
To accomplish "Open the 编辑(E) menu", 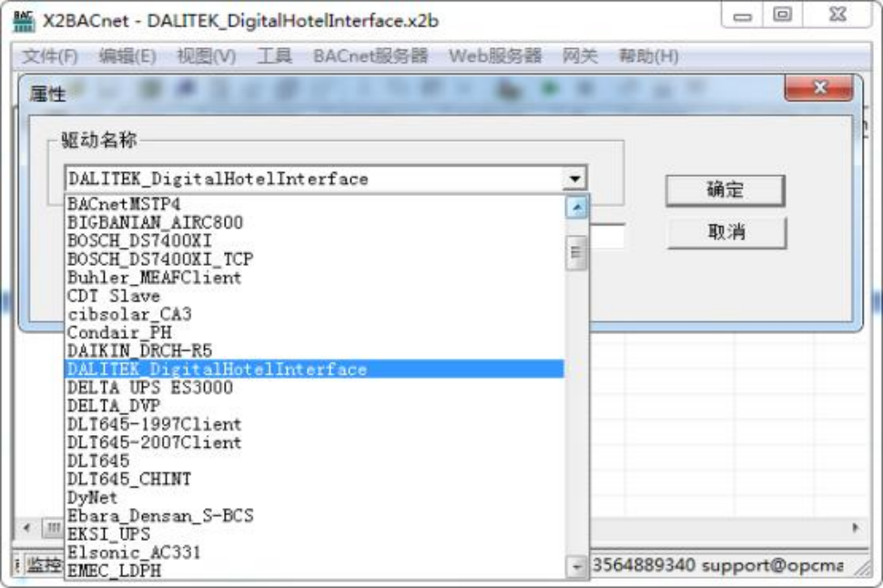I will coord(127,56).
